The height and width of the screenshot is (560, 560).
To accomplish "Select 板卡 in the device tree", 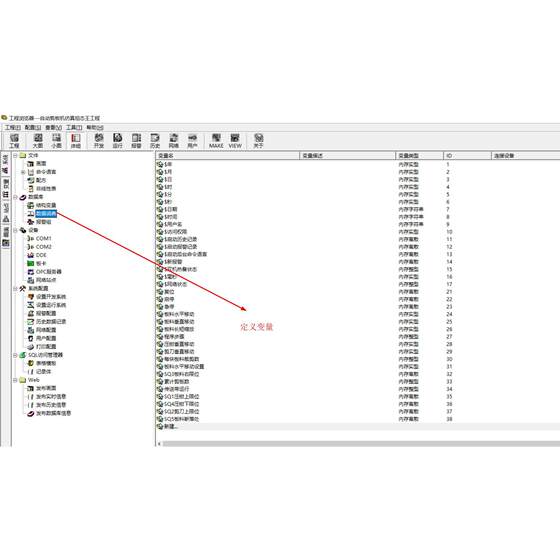I will pyautogui.click(x=41, y=264).
